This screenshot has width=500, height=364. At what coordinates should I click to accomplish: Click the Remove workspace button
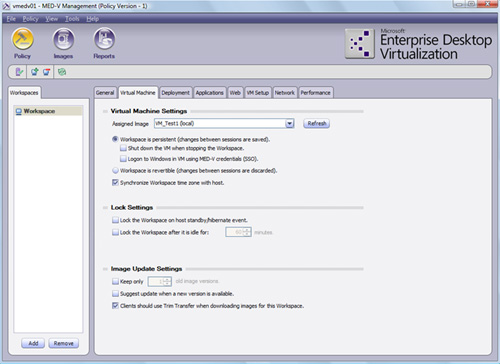63,343
